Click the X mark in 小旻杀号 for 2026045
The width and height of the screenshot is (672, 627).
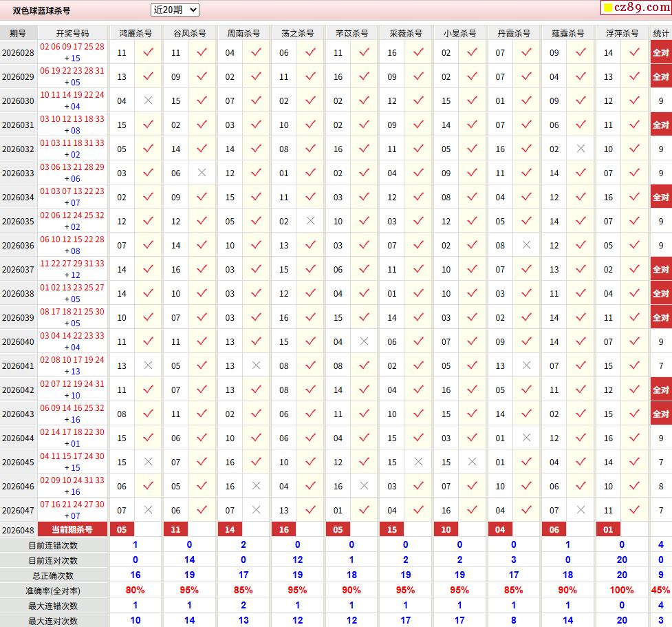[x=472, y=462]
